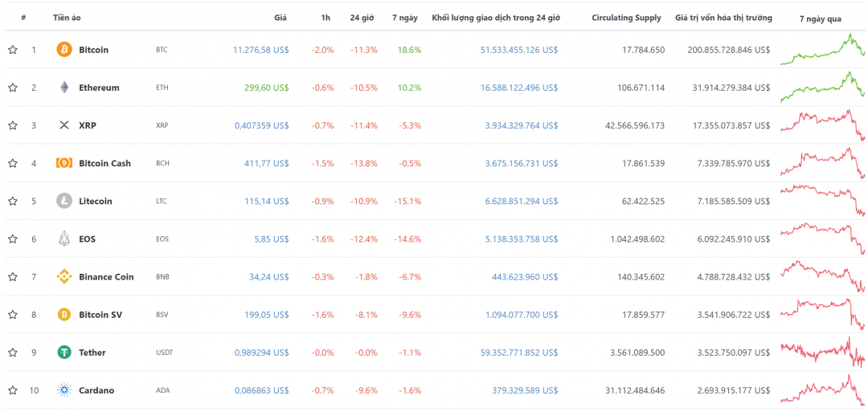Click XRP circulating supply 42.566.596.173
Image resolution: width=868 pixels, height=412 pixels.
pos(635,125)
